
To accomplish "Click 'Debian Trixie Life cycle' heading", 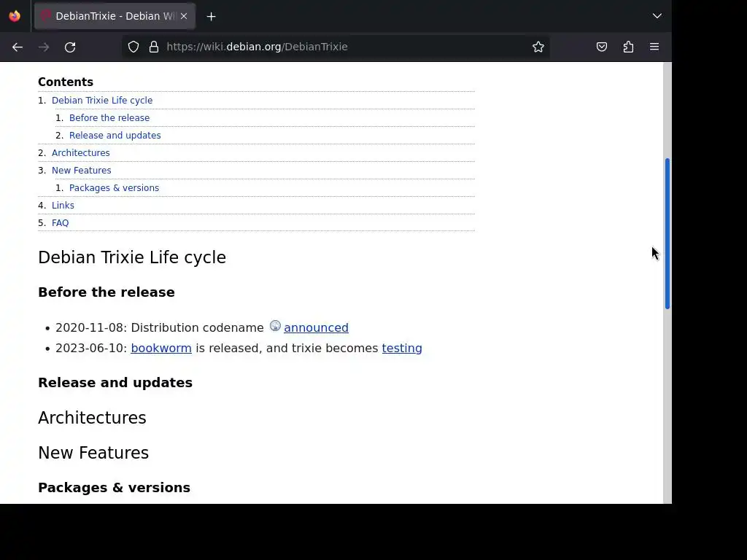I will coord(132,257).
